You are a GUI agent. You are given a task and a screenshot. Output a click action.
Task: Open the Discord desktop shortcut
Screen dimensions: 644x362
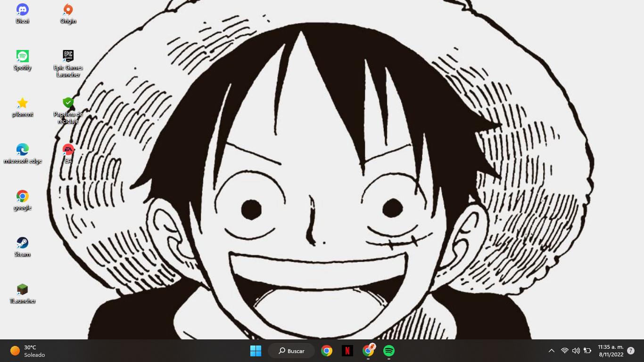tap(22, 10)
